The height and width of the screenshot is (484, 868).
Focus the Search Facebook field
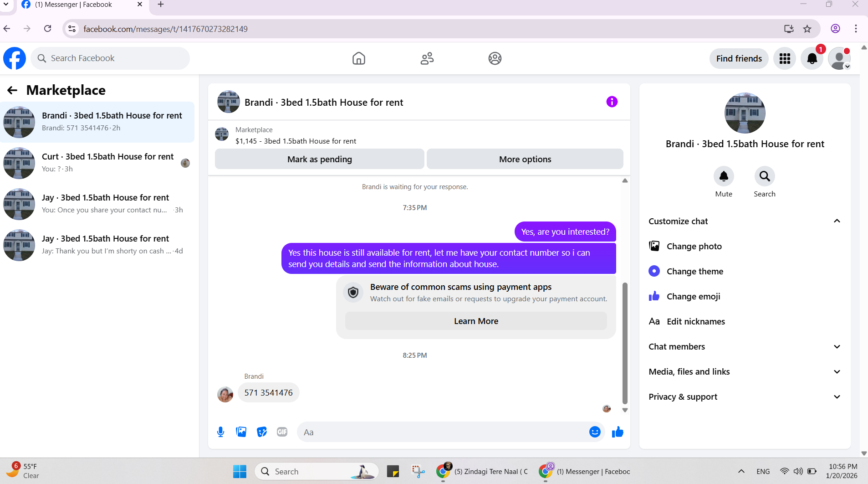point(110,58)
